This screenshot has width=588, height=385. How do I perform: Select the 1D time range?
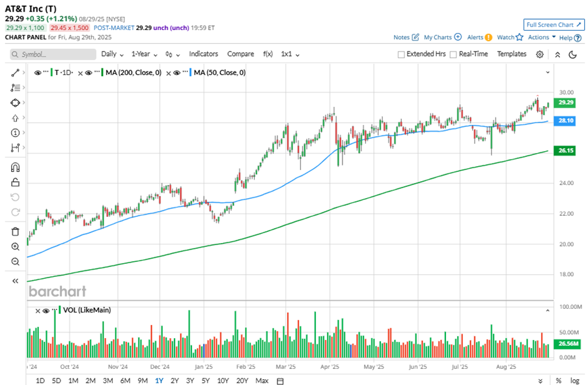(x=40, y=380)
